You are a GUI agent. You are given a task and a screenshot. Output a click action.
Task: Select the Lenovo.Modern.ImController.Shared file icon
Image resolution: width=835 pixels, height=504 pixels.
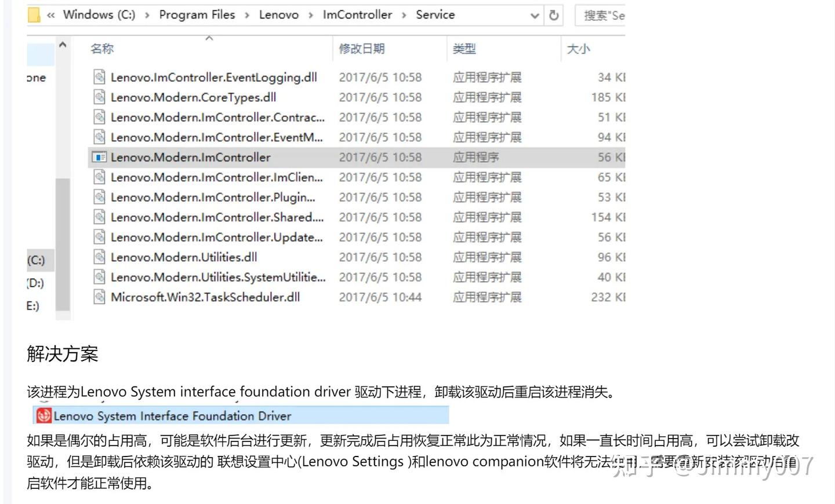point(99,217)
